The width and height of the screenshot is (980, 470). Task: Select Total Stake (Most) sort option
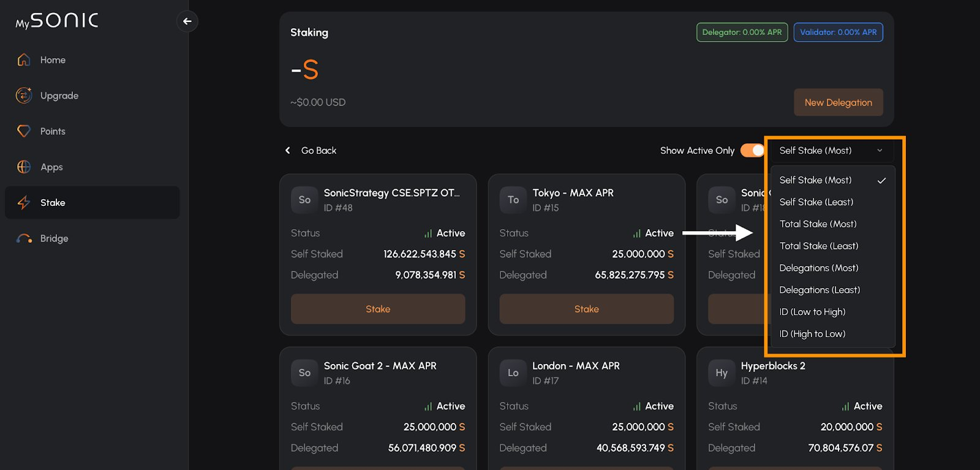pos(818,224)
